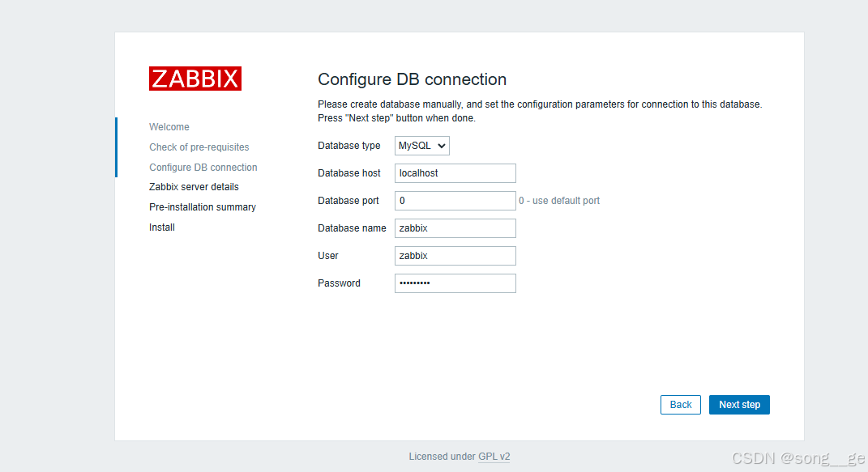Click the 'Licensed under' footer text
This screenshot has height=472, width=868.
[442, 457]
